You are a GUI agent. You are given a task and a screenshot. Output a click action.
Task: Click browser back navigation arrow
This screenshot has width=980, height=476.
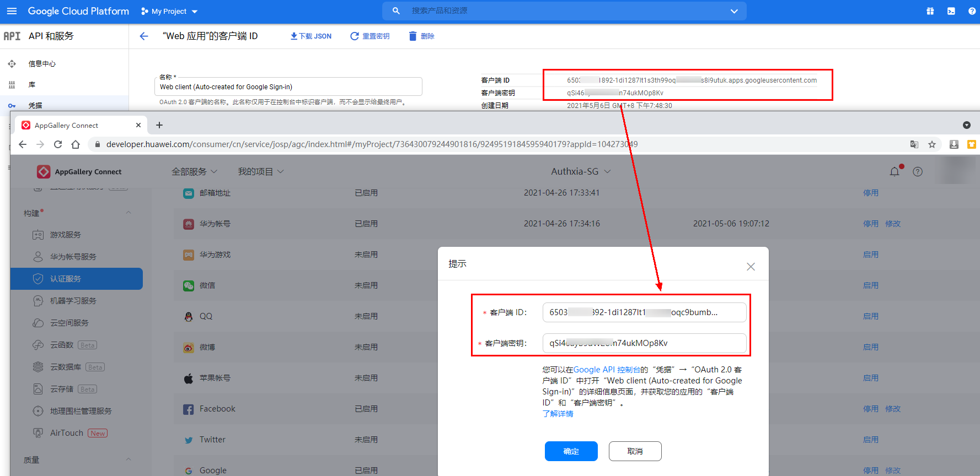pyautogui.click(x=23, y=144)
